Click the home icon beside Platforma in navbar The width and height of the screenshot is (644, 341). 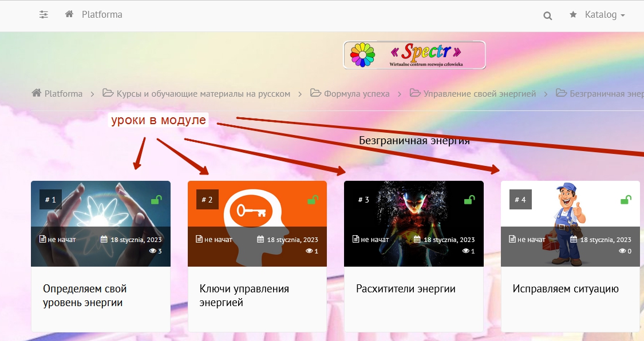[69, 14]
